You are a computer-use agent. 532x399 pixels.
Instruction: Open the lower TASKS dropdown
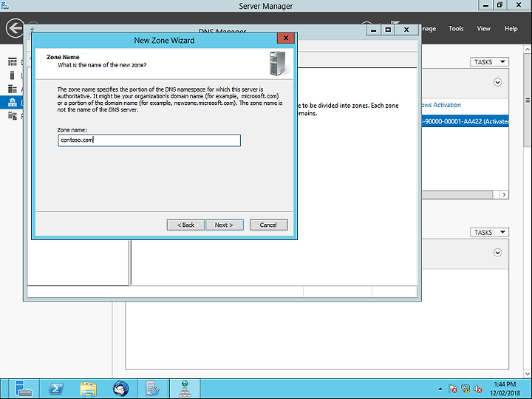click(489, 233)
